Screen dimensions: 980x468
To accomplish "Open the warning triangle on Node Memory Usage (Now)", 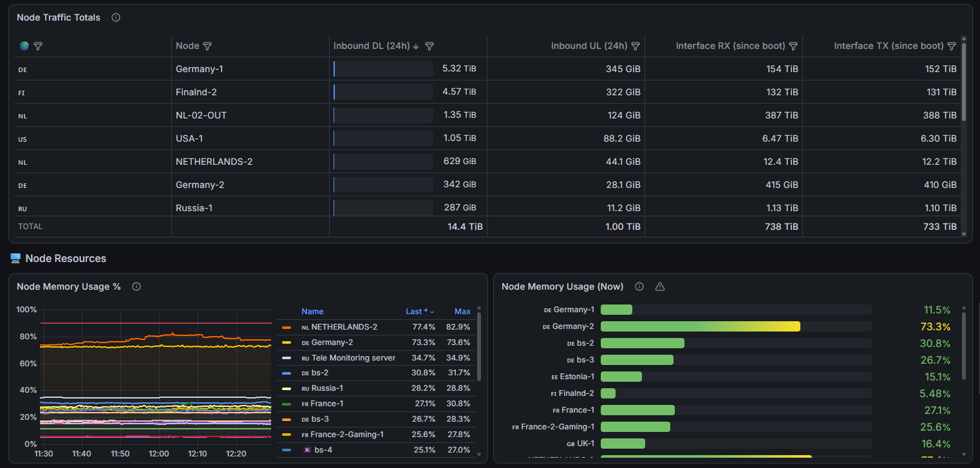I will tap(660, 286).
